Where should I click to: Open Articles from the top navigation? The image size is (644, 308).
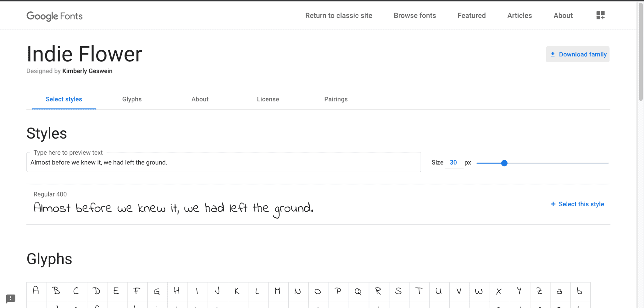(519, 15)
